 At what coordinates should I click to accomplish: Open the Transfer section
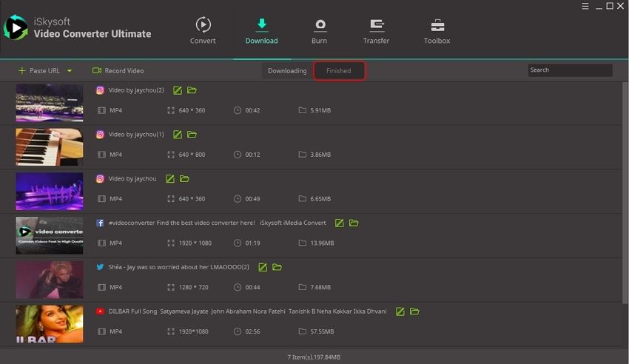(x=376, y=30)
